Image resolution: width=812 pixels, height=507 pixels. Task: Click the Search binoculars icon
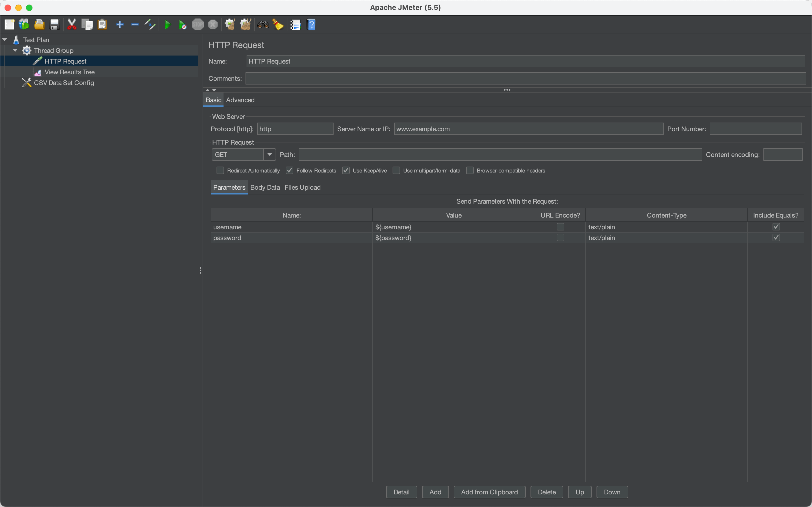263,24
